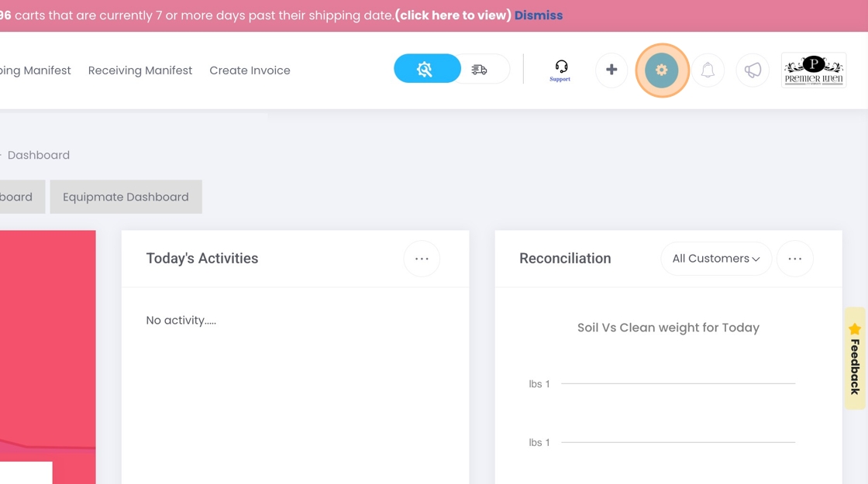868x484 pixels.
Task: Click the plus add icon
Action: click(611, 70)
